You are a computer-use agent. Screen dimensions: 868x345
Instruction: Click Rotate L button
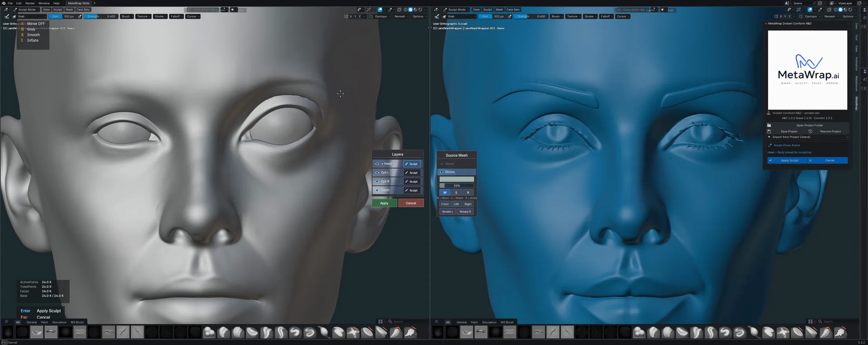point(448,211)
